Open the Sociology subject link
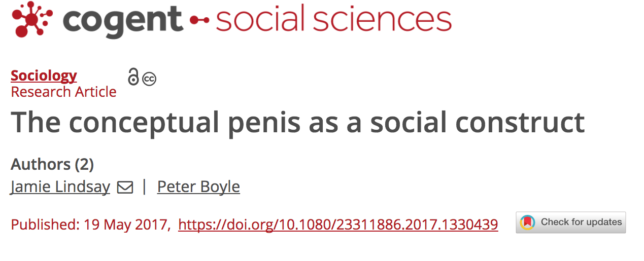 coord(44,76)
